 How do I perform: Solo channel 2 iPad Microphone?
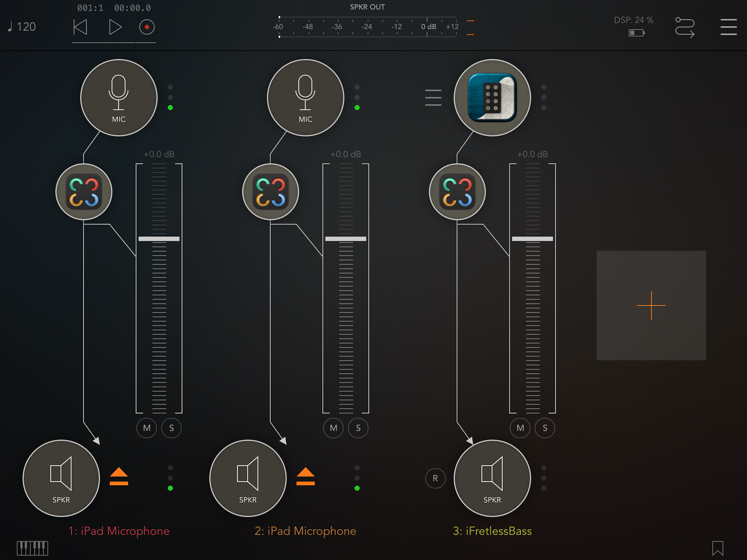358,428
